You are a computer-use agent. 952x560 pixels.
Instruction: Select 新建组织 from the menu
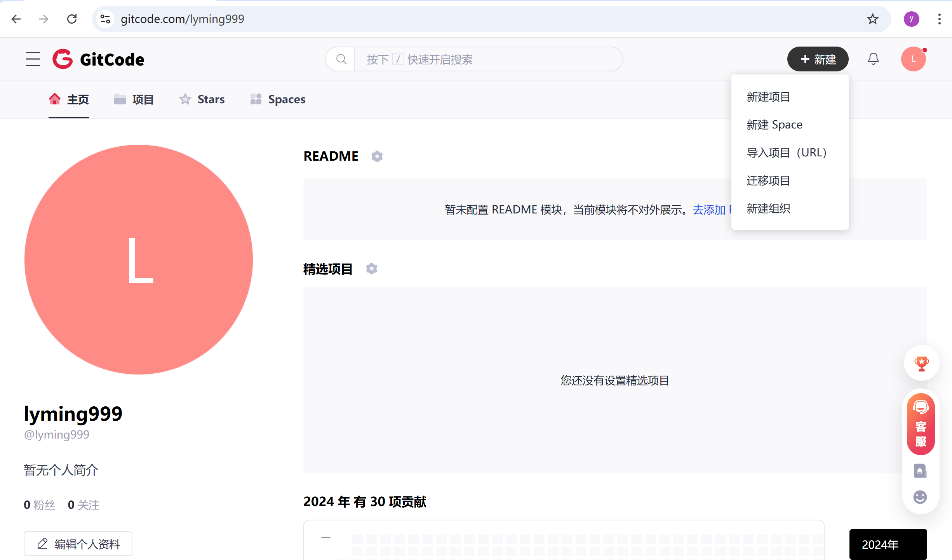click(x=768, y=208)
